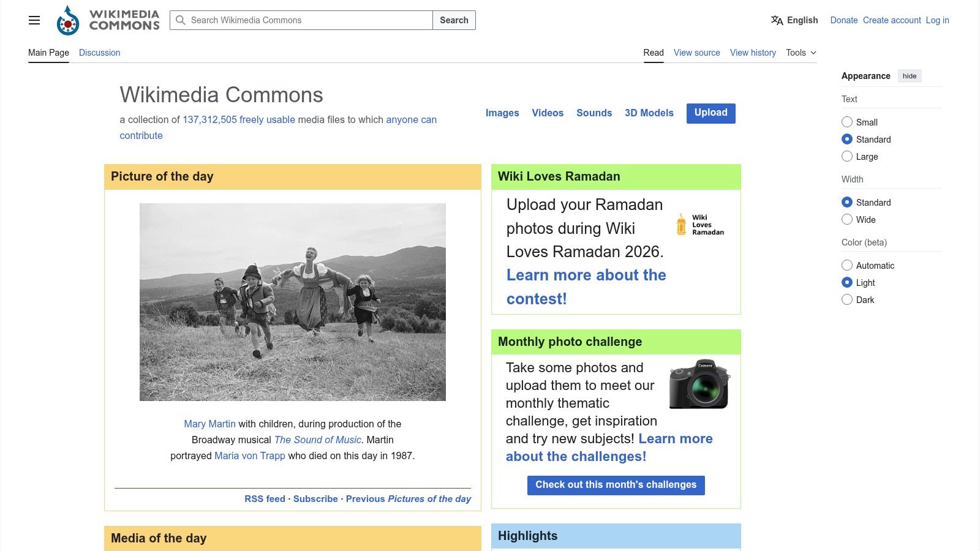Open the Images category link

click(x=502, y=113)
